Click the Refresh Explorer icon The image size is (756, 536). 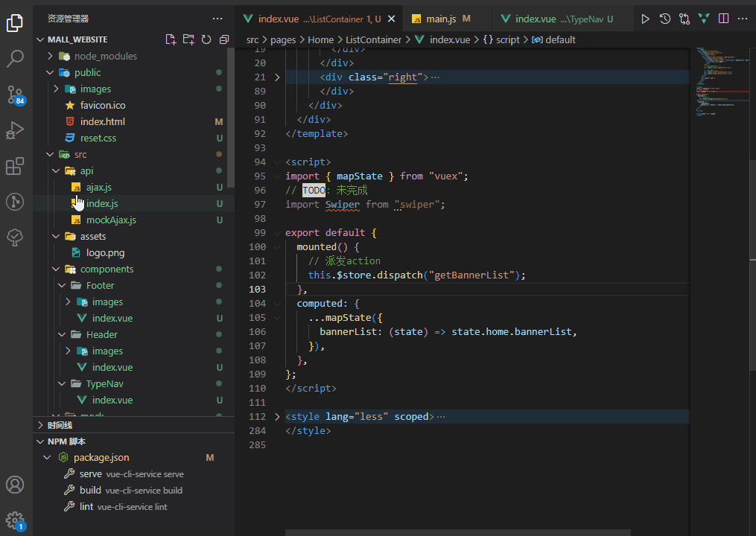click(206, 39)
